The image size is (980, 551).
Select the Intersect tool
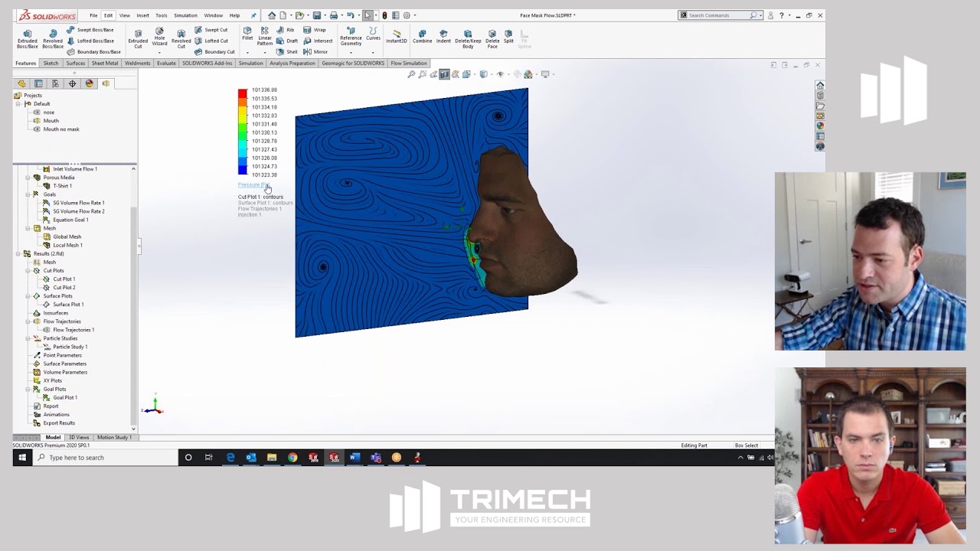[318, 41]
